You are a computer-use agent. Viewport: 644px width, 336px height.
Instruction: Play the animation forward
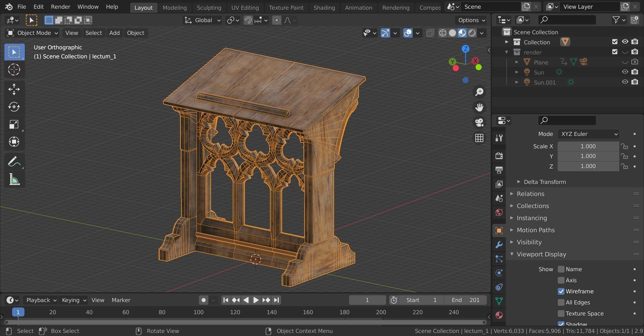click(256, 300)
